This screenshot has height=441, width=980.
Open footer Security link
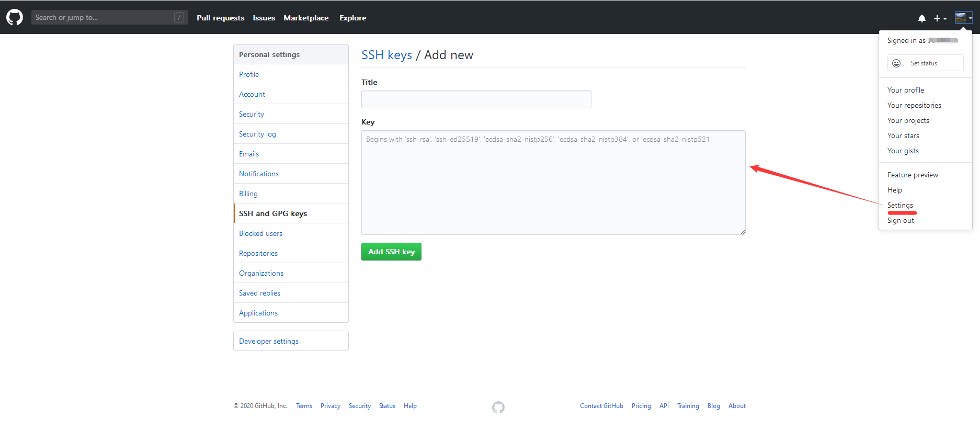click(x=360, y=406)
